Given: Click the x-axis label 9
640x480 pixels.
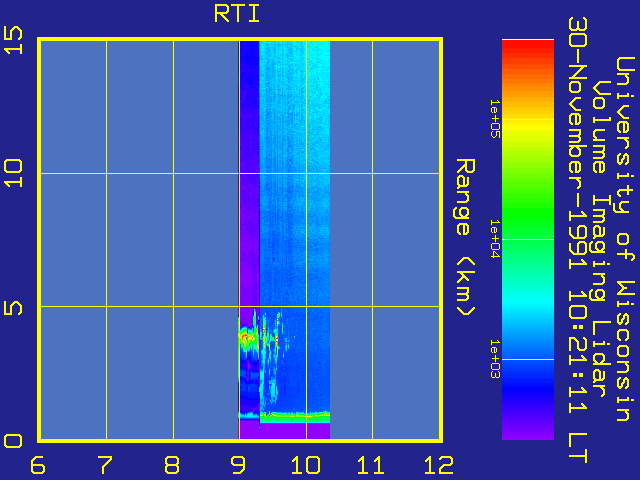Looking at the screenshot, I should [x=238, y=465].
